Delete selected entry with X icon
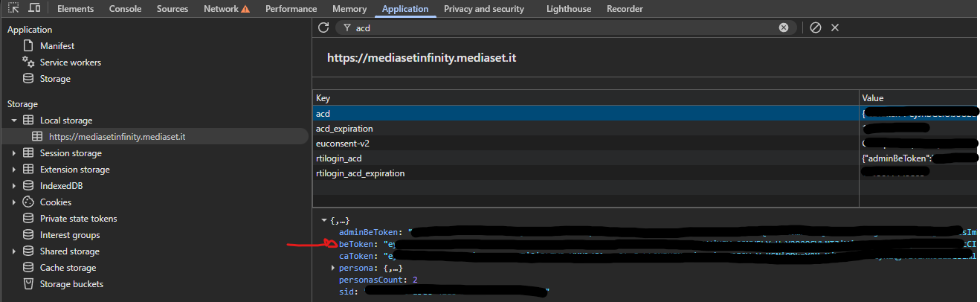 tap(834, 28)
